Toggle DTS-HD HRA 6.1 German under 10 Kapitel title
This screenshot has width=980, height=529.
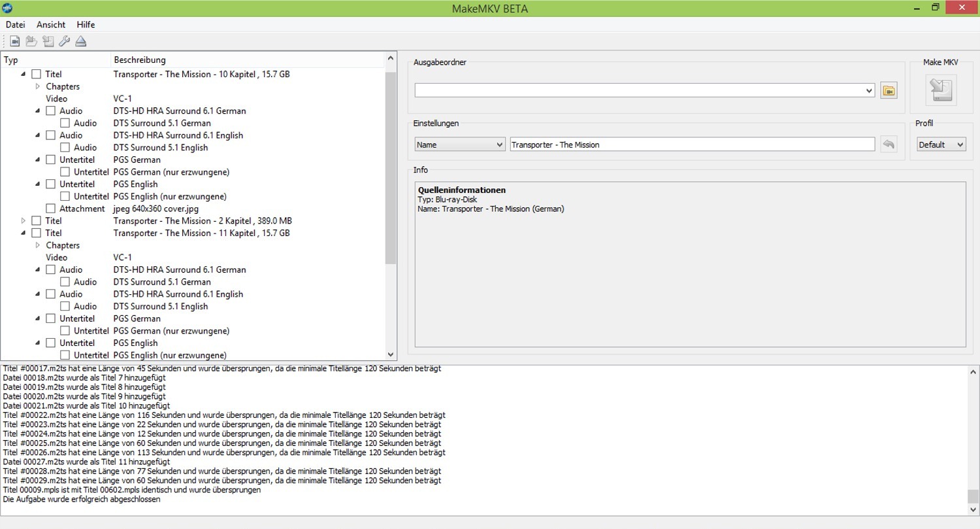[x=50, y=111]
